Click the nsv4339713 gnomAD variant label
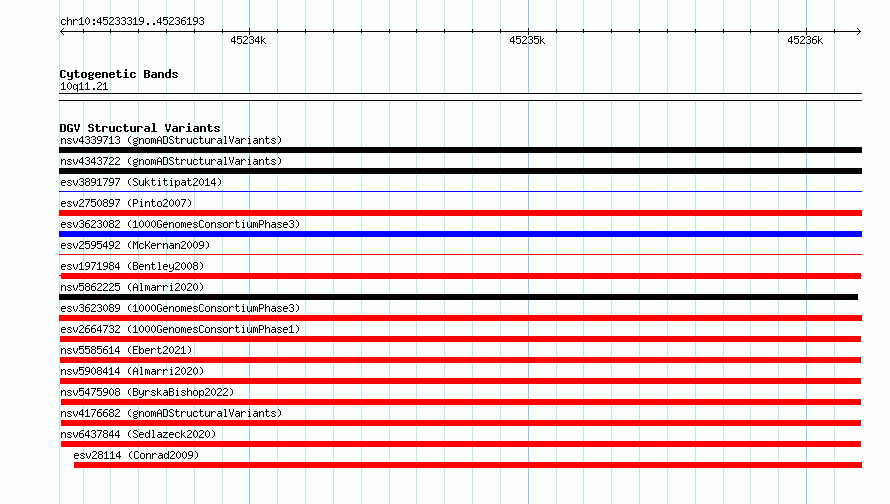The width and height of the screenshot is (890, 504). pos(171,140)
